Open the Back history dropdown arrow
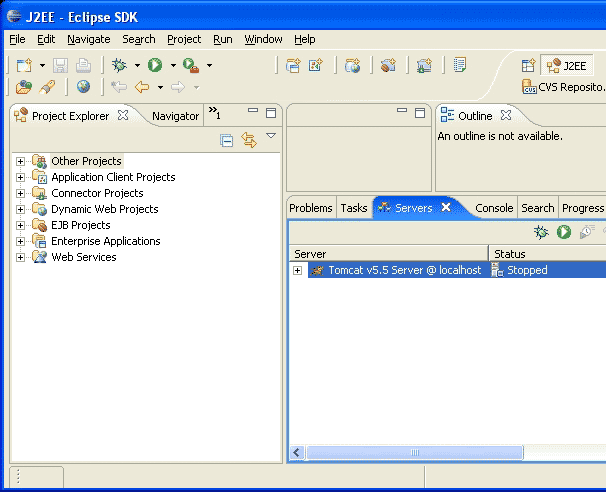The height and width of the screenshot is (492, 606). 160,87
